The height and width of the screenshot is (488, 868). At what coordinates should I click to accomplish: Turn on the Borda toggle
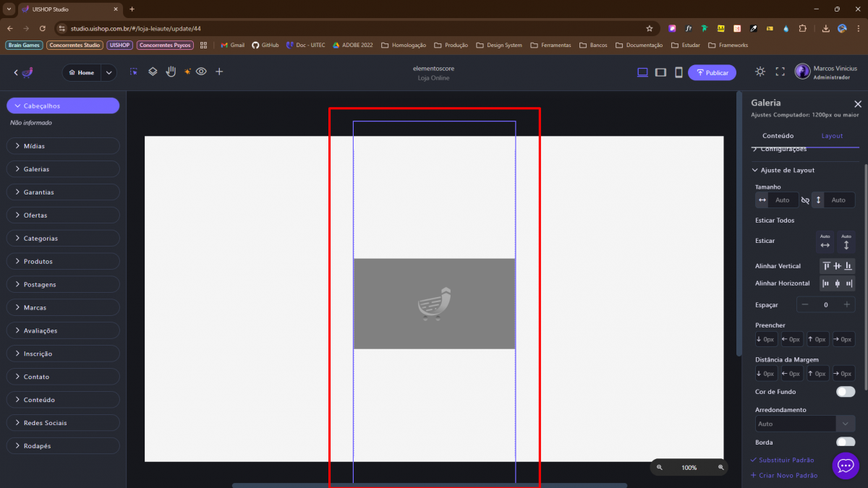pos(845,442)
